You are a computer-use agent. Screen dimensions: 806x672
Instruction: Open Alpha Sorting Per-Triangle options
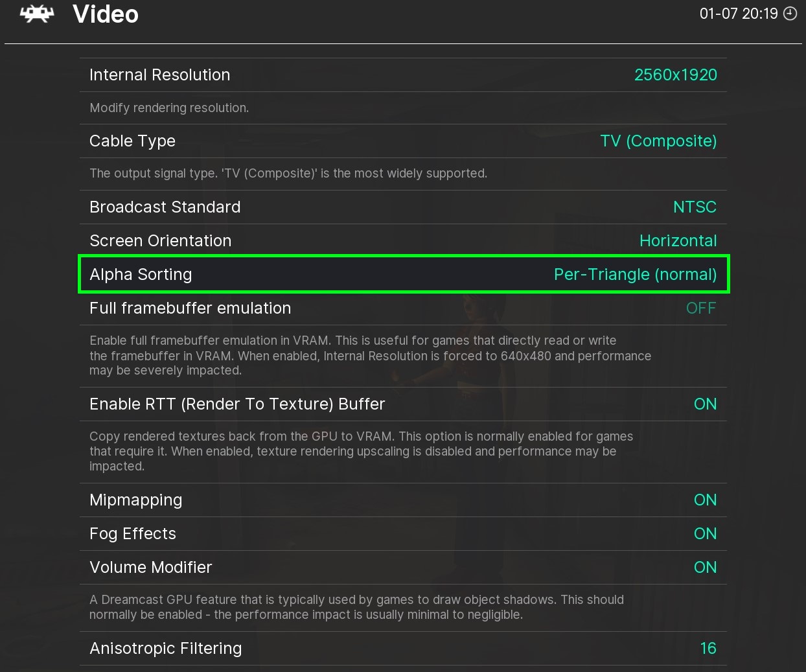pos(635,274)
